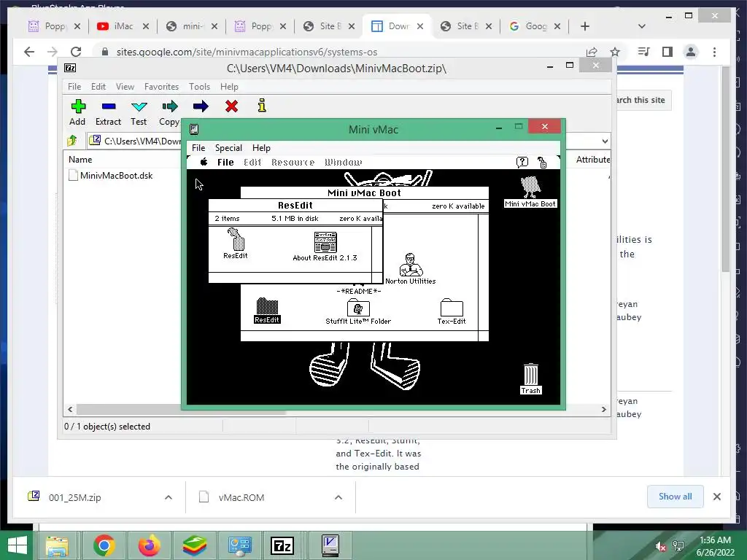Open the Favorites menu in 7-Zip

coord(161,87)
